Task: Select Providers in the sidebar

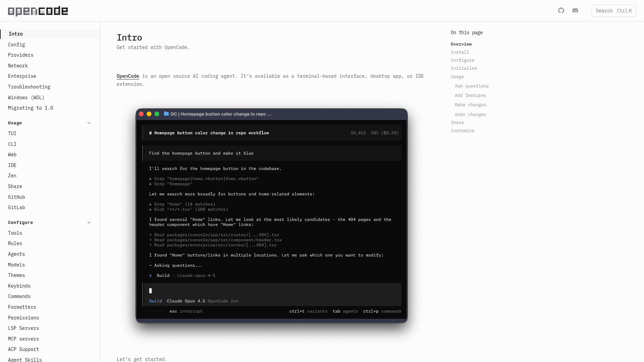Action: point(20,55)
